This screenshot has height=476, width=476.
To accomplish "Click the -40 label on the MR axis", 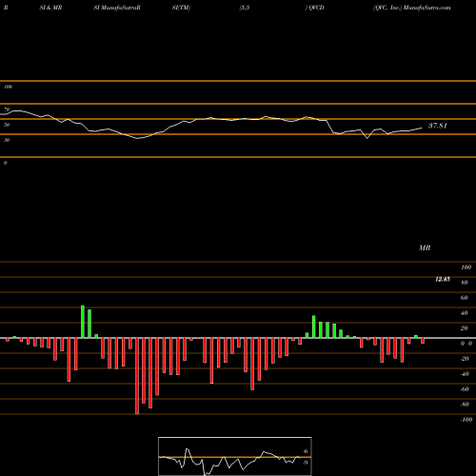I will coord(465,374).
